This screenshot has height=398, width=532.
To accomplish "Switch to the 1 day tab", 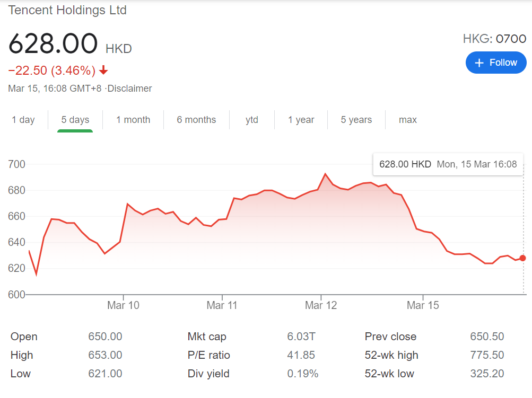I will (23, 120).
